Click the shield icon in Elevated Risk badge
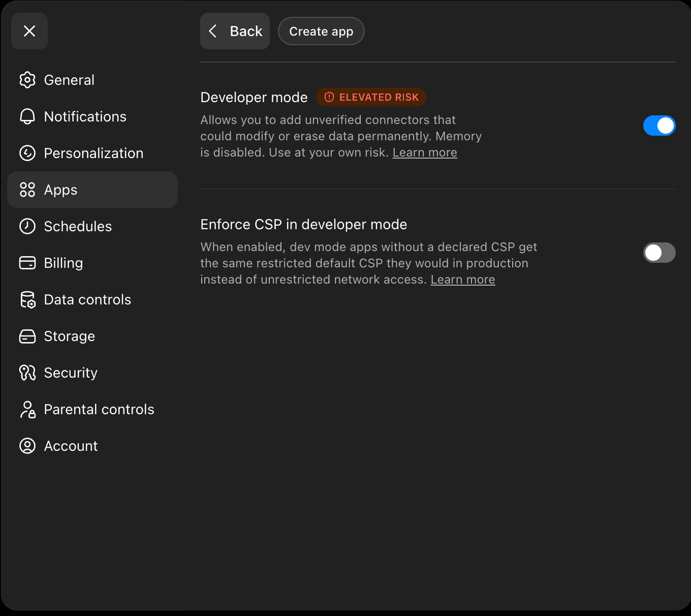This screenshot has width=691, height=616. pos(329,97)
